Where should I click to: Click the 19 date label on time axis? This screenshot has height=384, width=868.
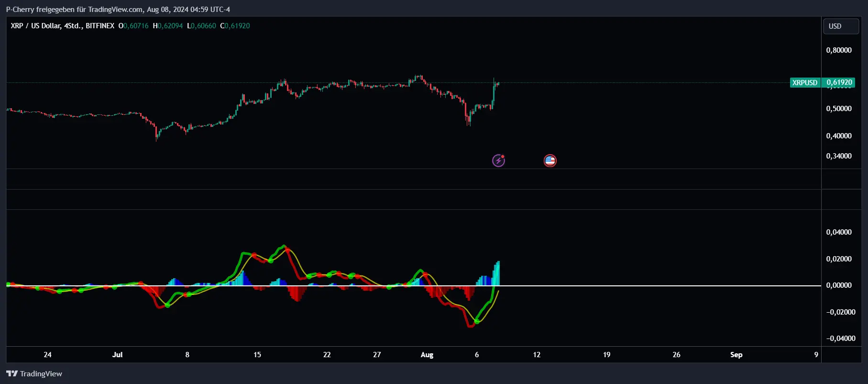(x=606, y=355)
